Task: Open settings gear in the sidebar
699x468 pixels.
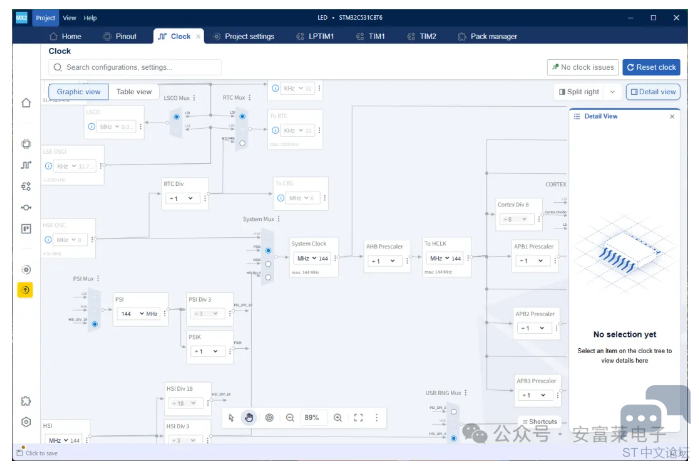Action: click(x=26, y=422)
